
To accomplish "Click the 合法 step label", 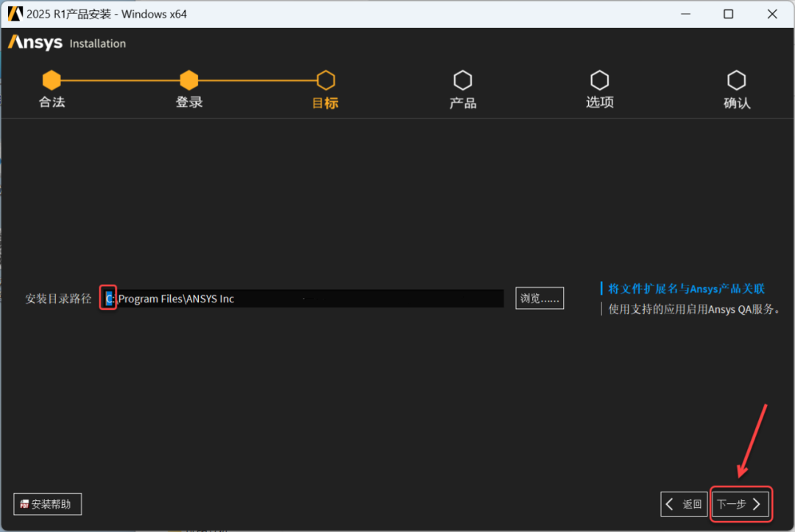I will pyautogui.click(x=52, y=102).
